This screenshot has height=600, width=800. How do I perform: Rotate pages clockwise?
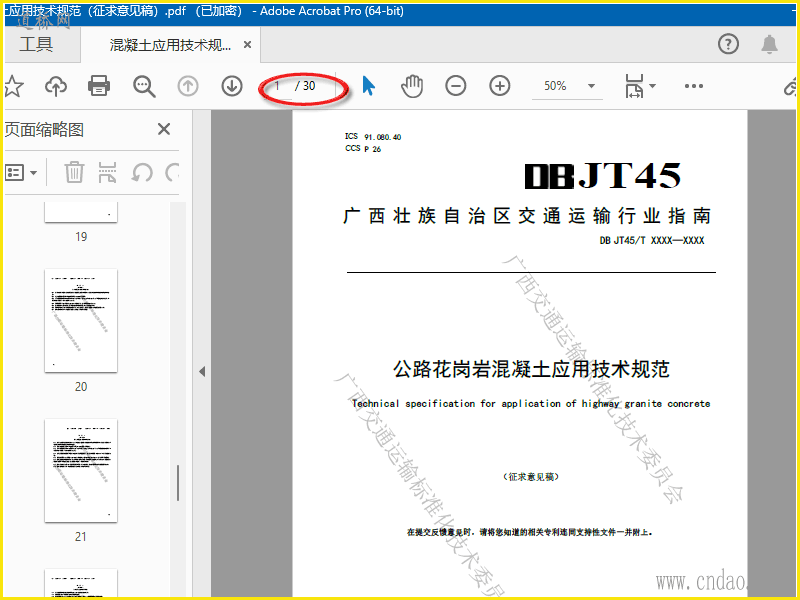[173, 172]
